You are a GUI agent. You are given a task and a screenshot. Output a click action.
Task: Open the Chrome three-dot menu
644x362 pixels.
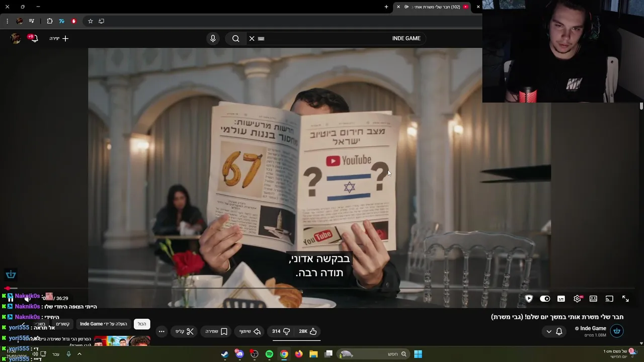coord(7,21)
